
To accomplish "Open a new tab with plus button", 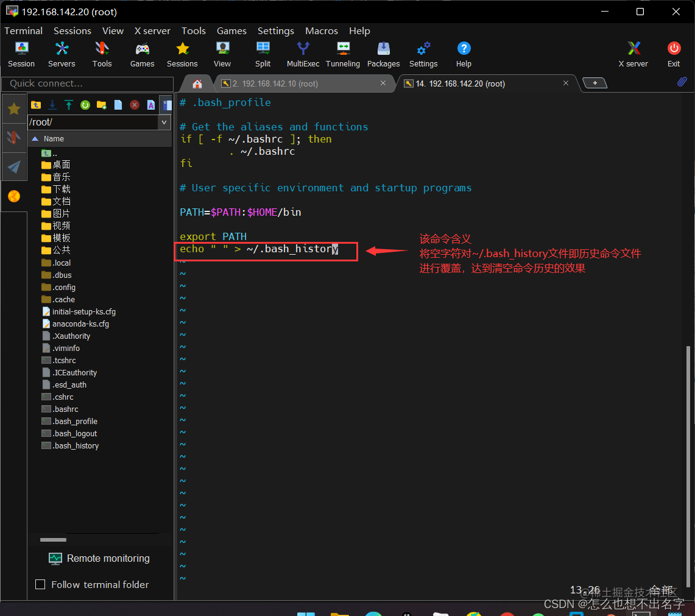I will coord(594,83).
